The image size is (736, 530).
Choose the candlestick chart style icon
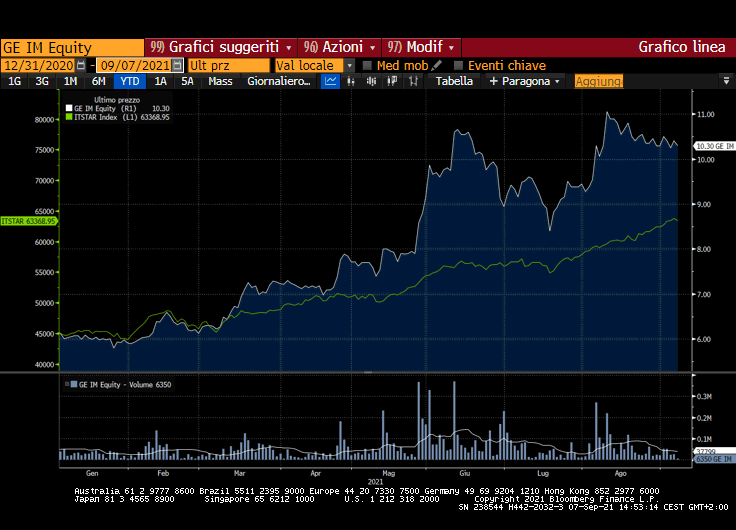pos(371,81)
